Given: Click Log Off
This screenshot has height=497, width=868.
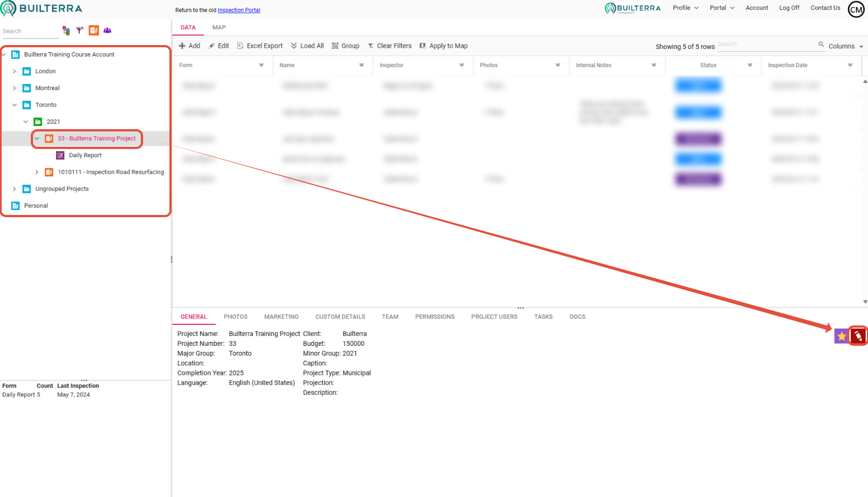Looking at the screenshot, I should pyautogui.click(x=789, y=8).
